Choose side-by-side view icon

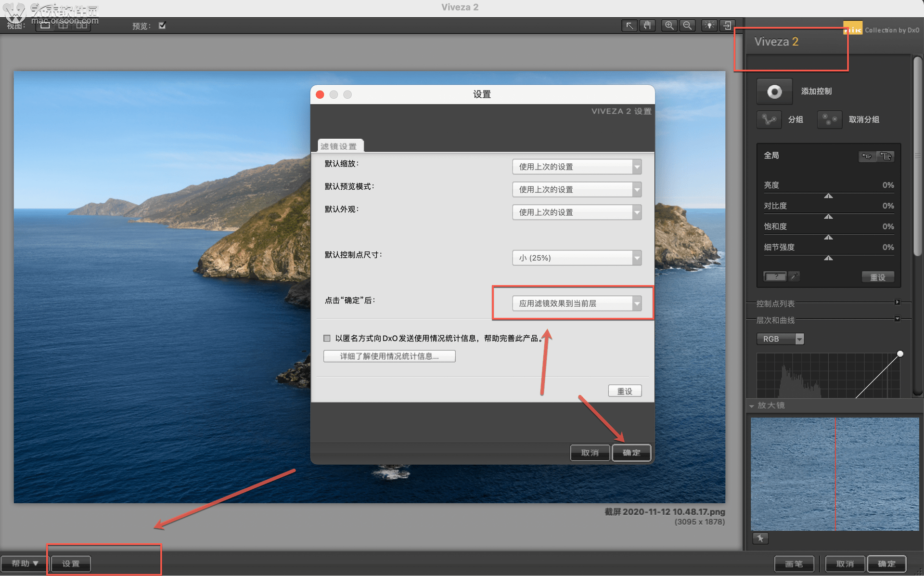pos(81,26)
